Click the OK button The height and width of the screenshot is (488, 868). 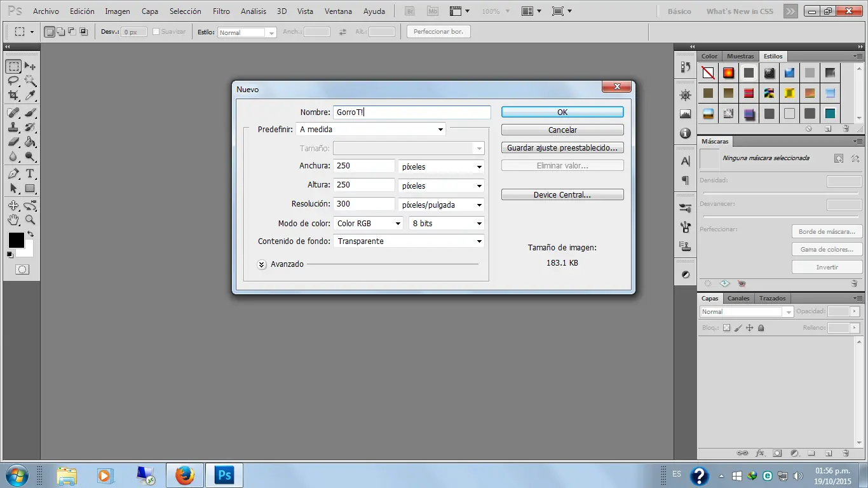562,112
